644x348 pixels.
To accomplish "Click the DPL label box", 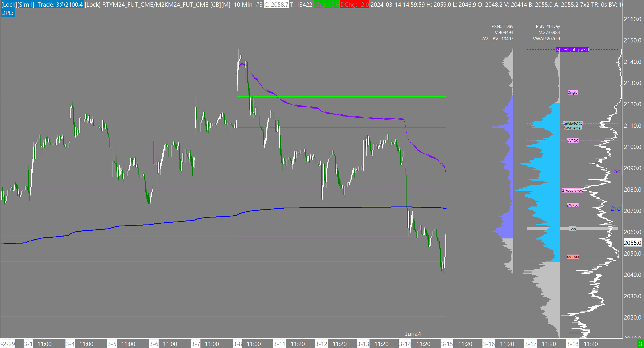I will click(x=8, y=13).
